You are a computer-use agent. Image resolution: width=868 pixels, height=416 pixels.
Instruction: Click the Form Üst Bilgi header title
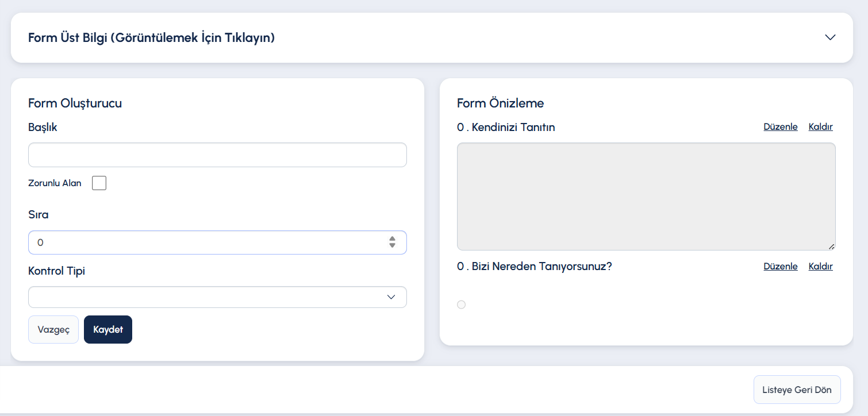pyautogui.click(x=151, y=38)
